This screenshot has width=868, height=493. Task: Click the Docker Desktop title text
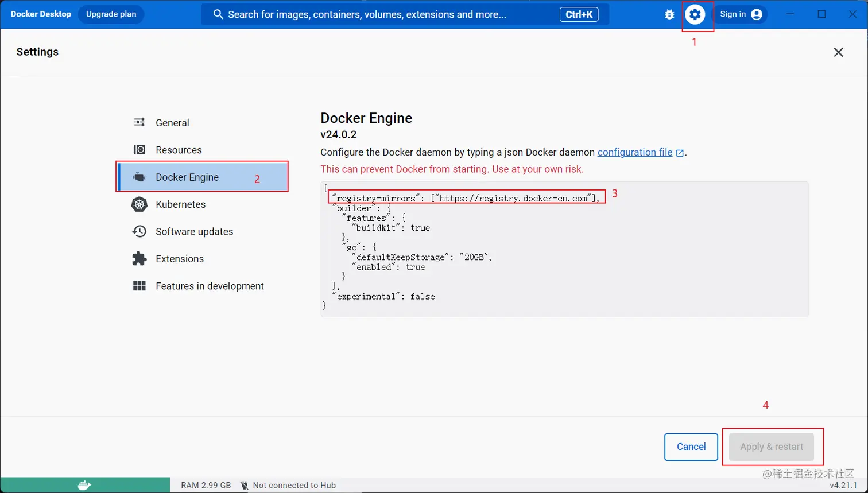(x=41, y=14)
